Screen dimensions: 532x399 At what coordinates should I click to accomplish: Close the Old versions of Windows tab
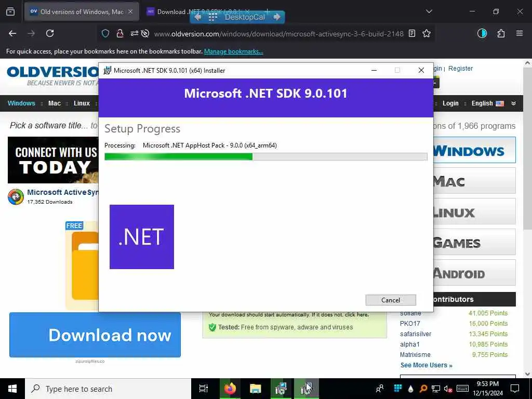point(130,11)
